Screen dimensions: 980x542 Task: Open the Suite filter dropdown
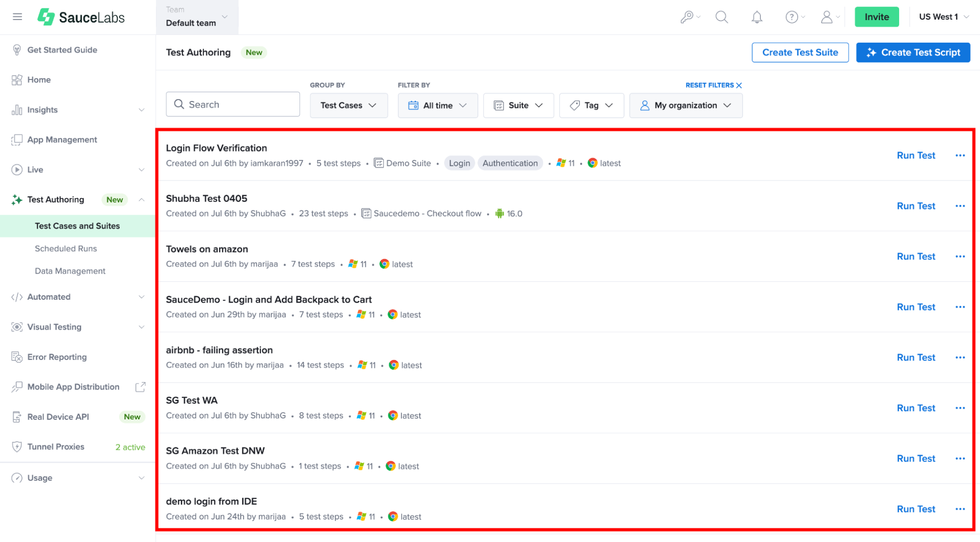point(518,105)
